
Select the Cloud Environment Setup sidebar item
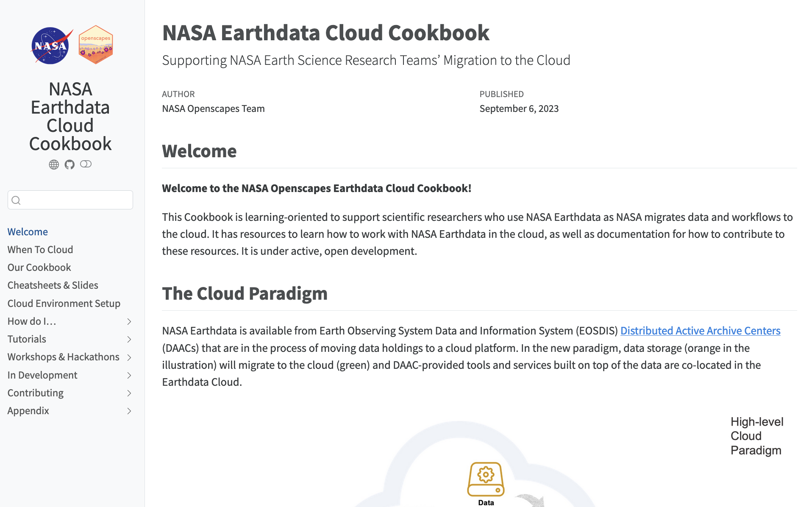(x=64, y=303)
